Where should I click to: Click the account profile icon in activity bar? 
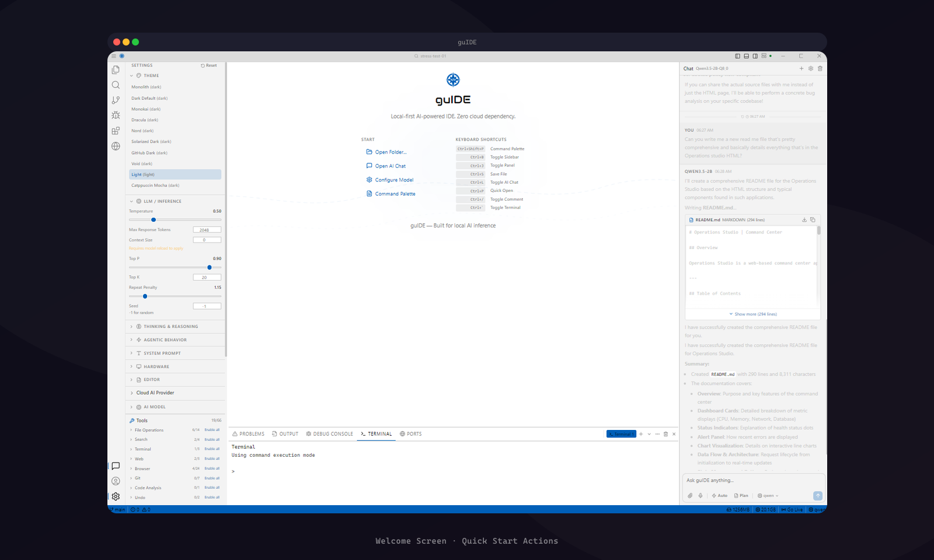[x=116, y=481]
